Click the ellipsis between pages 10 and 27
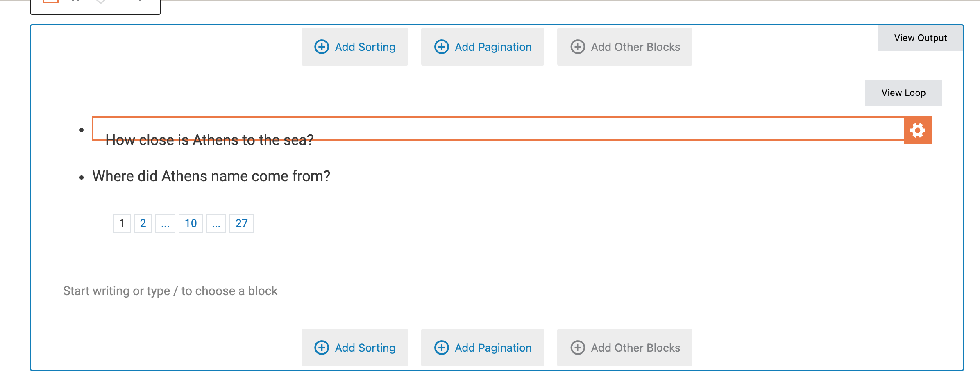The width and height of the screenshot is (980, 391). point(216,223)
